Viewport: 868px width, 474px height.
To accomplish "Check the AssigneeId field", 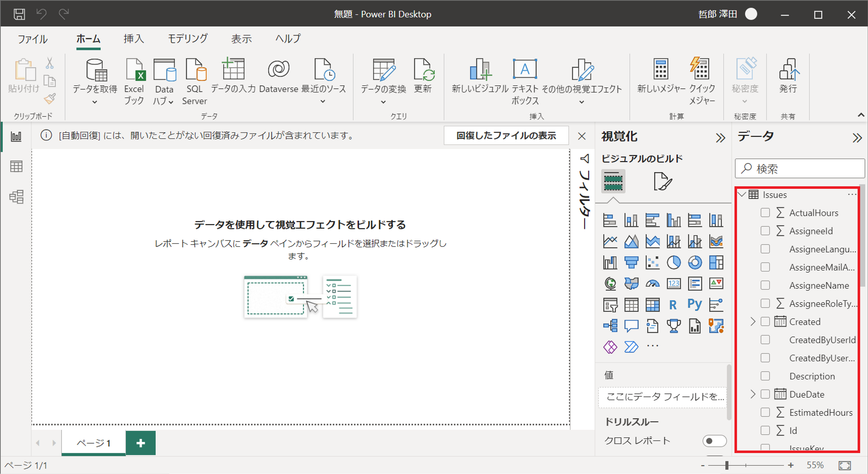I will [x=765, y=231].
